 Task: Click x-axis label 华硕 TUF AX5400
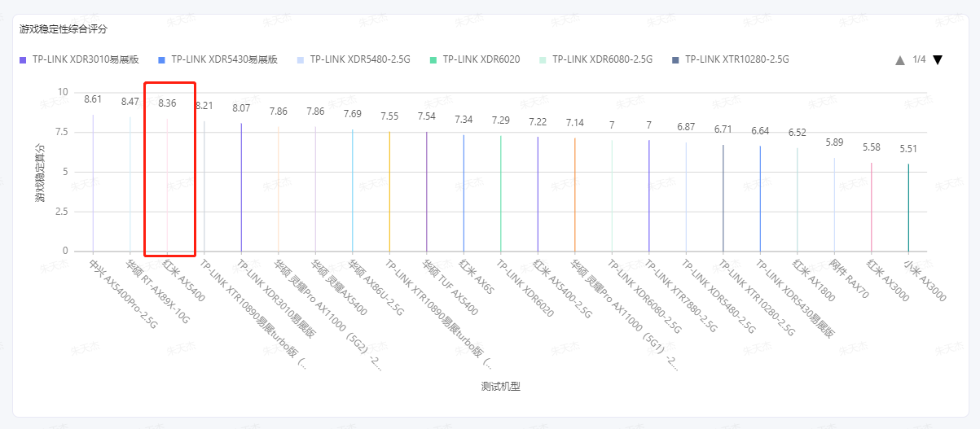click(450, 287)
